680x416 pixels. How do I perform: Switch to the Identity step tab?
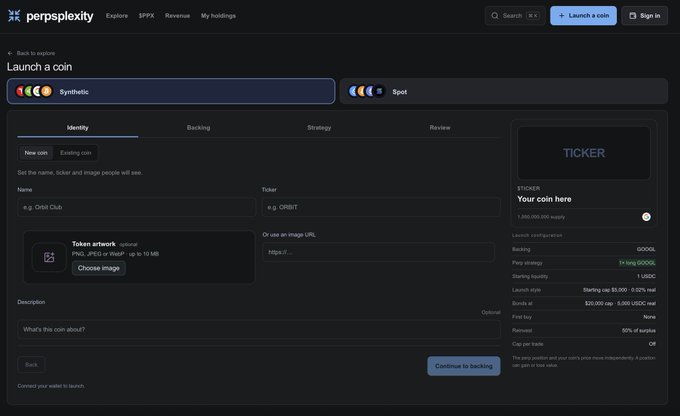(x=78, y=128)
